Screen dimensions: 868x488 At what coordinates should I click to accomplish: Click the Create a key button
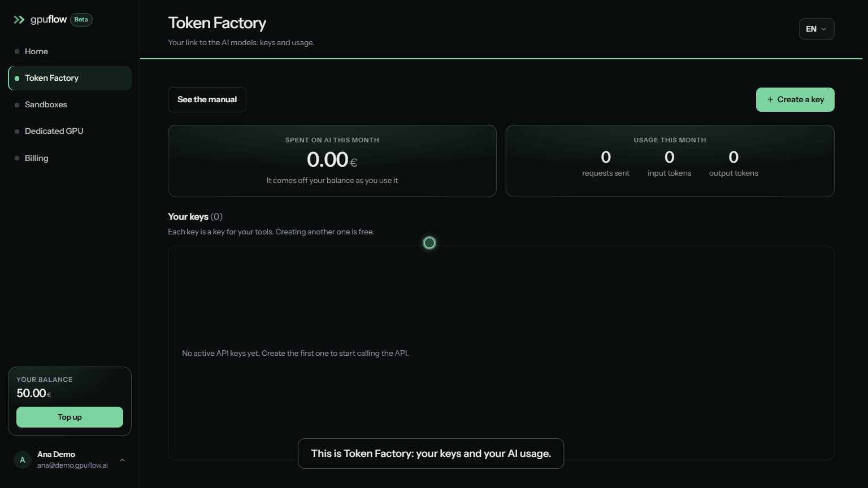pos(795,100)
